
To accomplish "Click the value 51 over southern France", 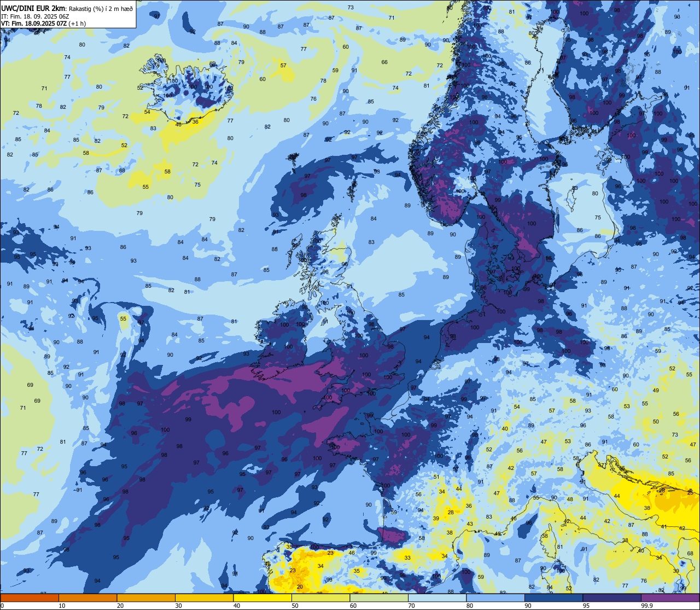I will click(436, 477).
